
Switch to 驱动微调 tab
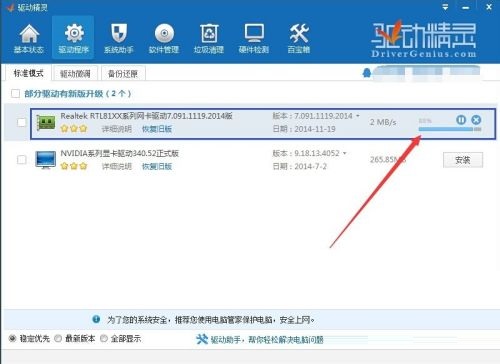click(75, 74)
